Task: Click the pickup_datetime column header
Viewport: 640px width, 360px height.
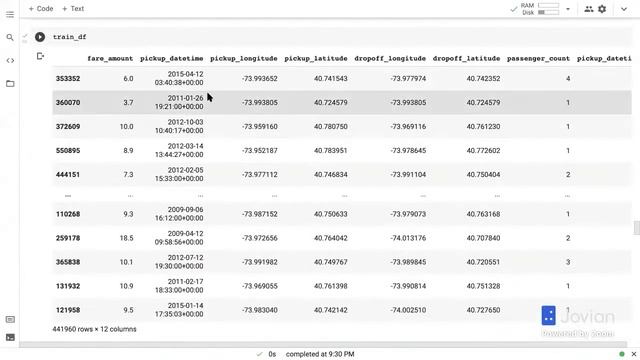Action: 171,58
